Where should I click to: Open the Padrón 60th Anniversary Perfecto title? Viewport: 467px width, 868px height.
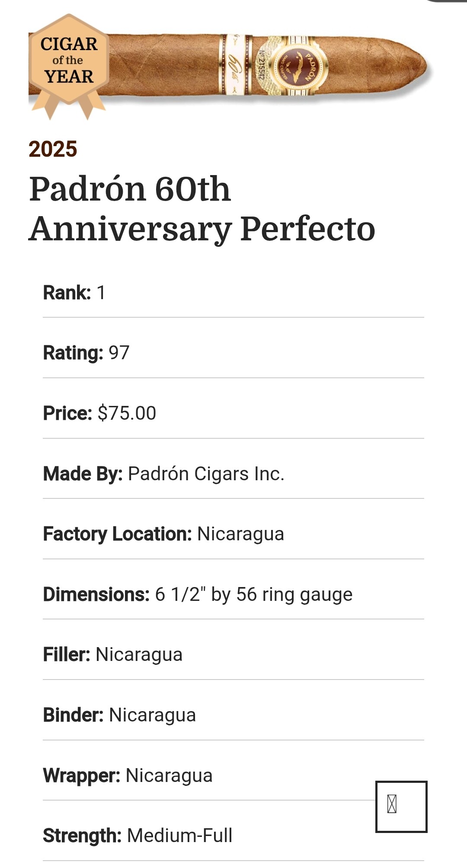click(x=202, y=208)
